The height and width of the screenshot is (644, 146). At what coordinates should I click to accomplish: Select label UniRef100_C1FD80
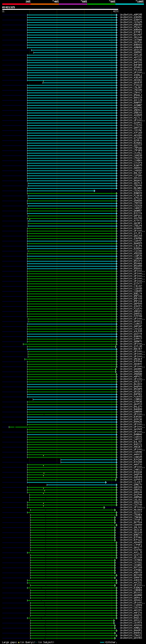click(131, 175)
